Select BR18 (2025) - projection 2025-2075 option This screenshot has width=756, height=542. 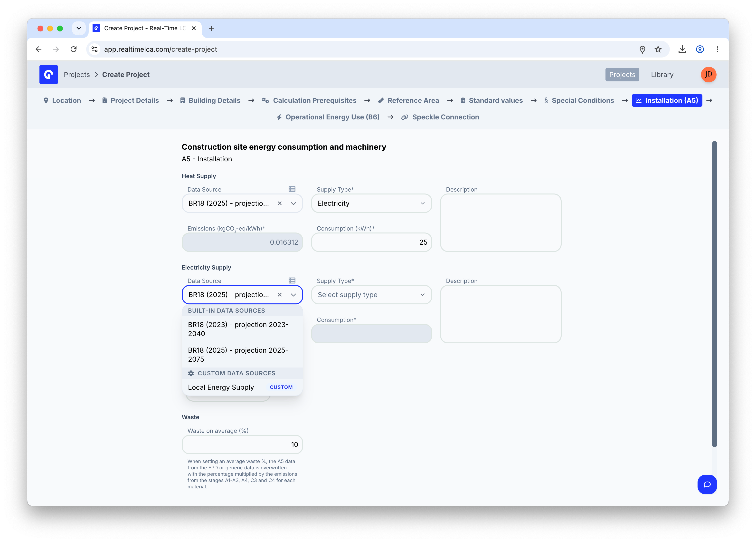click(242, 355)
